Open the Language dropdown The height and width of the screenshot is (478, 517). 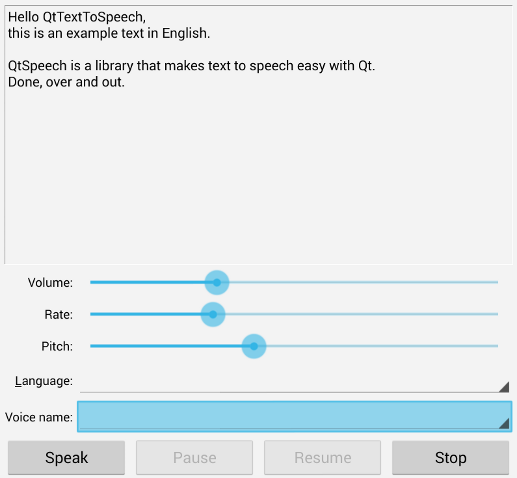click(295, 381)
